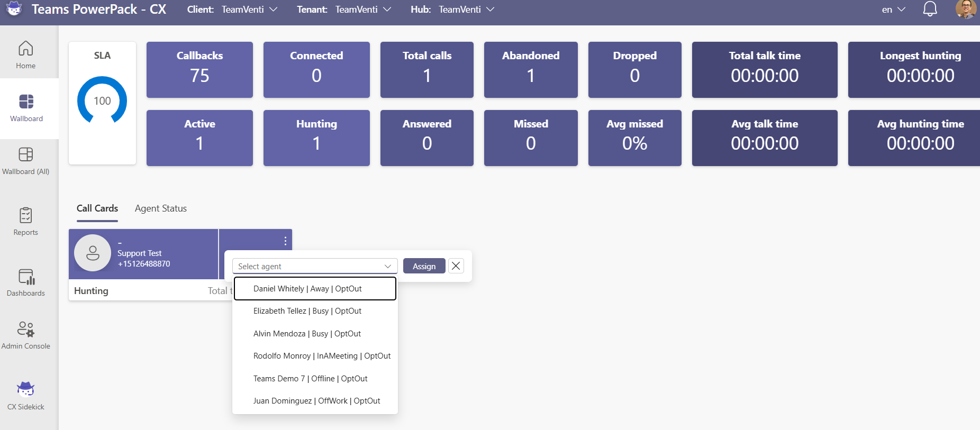Choose Juan Dominguez from agent list

click(x=315, y=401)
